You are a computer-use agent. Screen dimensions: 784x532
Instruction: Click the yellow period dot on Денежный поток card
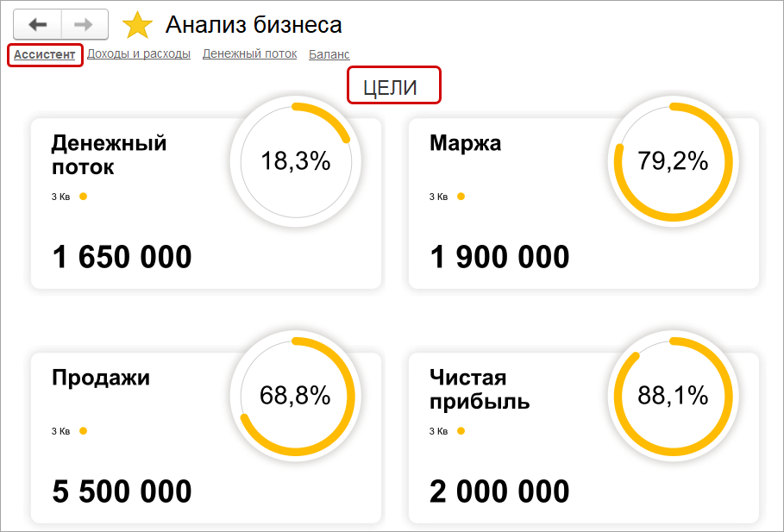click(83, 196)
